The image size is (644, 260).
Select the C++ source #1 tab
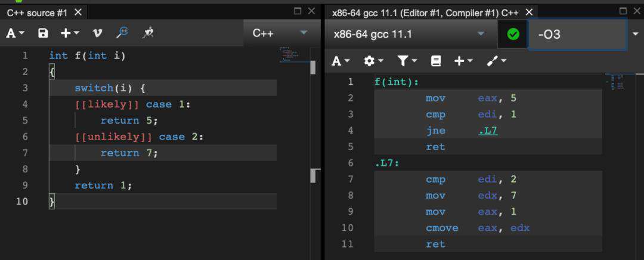point(37,13)
